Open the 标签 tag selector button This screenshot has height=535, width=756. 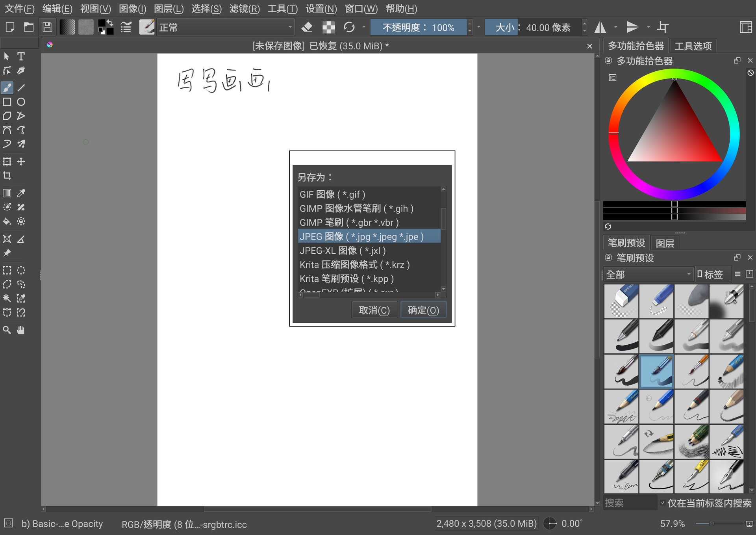tap(712, 274)
